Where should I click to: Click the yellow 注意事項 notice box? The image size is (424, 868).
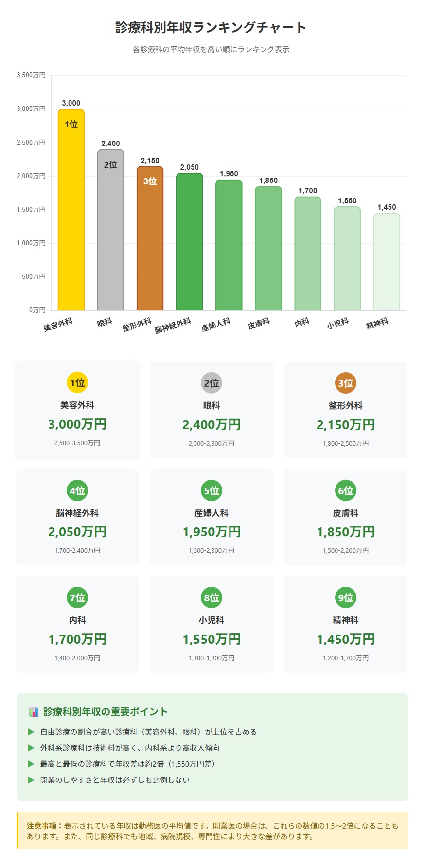212,830
